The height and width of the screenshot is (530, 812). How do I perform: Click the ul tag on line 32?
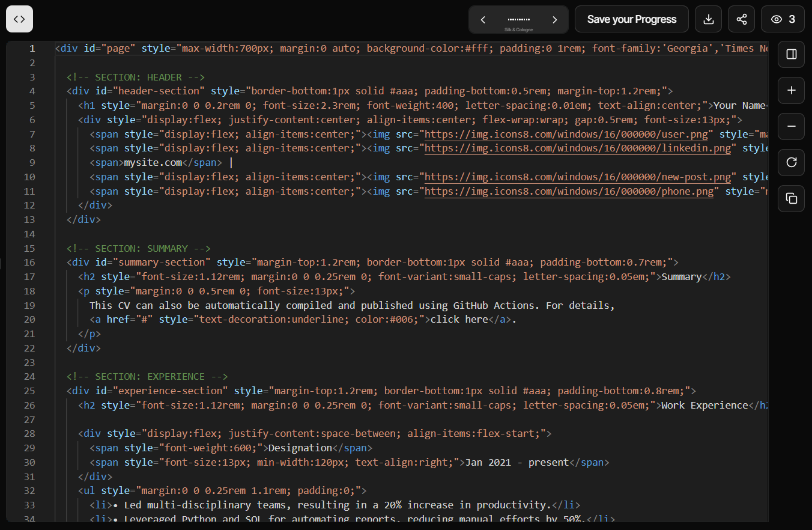point(89,491)
